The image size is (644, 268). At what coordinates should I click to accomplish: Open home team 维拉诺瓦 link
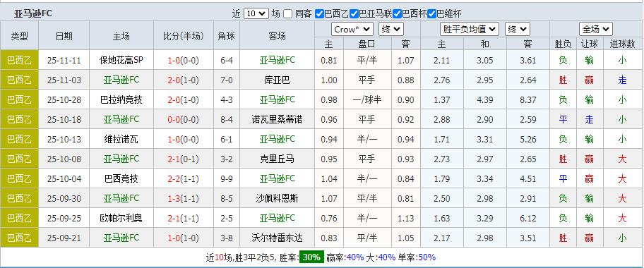(121, 139)
